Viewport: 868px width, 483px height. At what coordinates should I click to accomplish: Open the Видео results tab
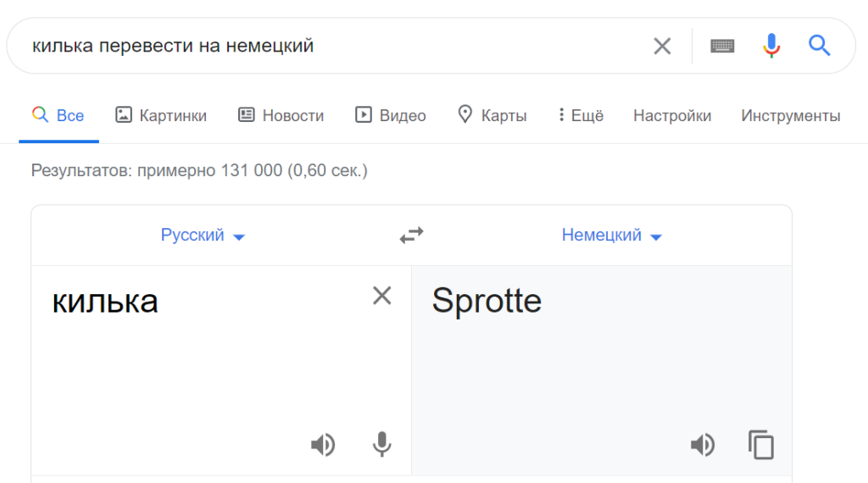click(391, 115)
